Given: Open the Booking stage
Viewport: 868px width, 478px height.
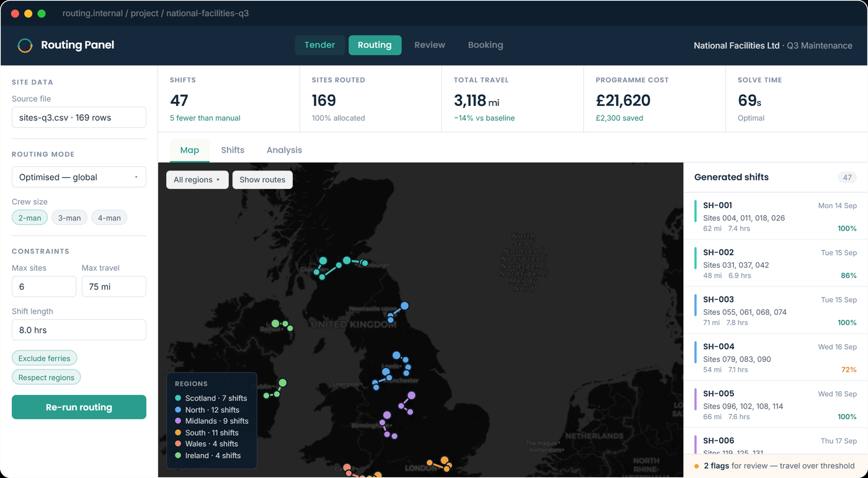Looking at the screenshot, I should click(x=485, y=45).
